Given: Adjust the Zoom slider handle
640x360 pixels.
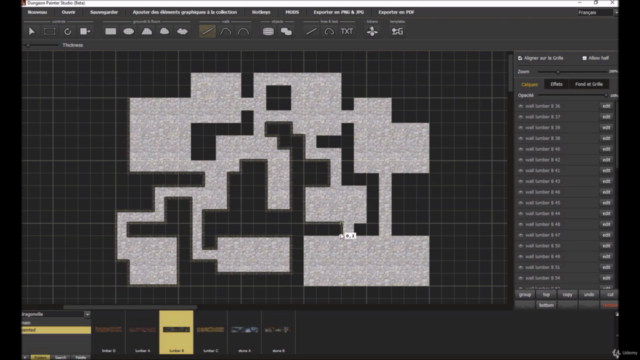Looking at the screenshot, I should click(558, 72).
